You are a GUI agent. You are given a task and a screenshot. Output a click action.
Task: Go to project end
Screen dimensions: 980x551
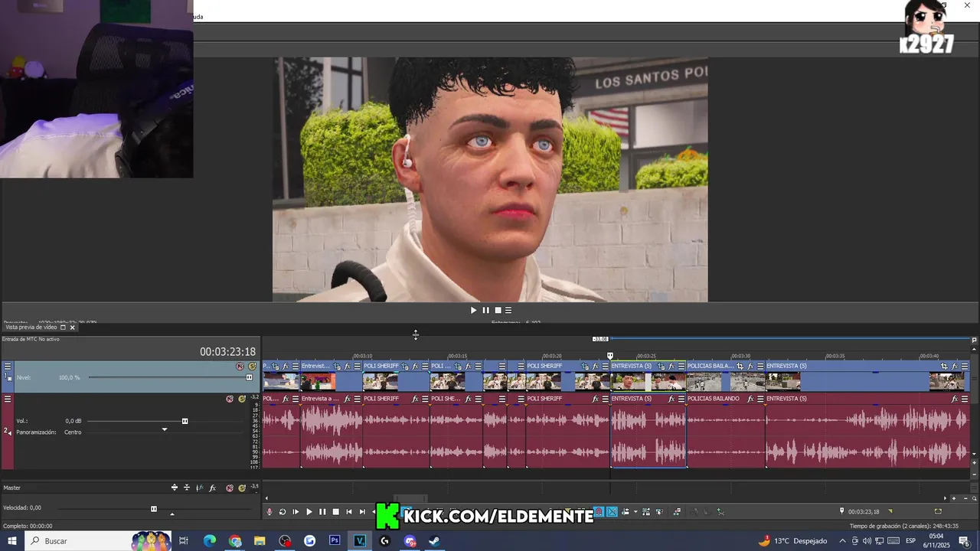(362, 512)
